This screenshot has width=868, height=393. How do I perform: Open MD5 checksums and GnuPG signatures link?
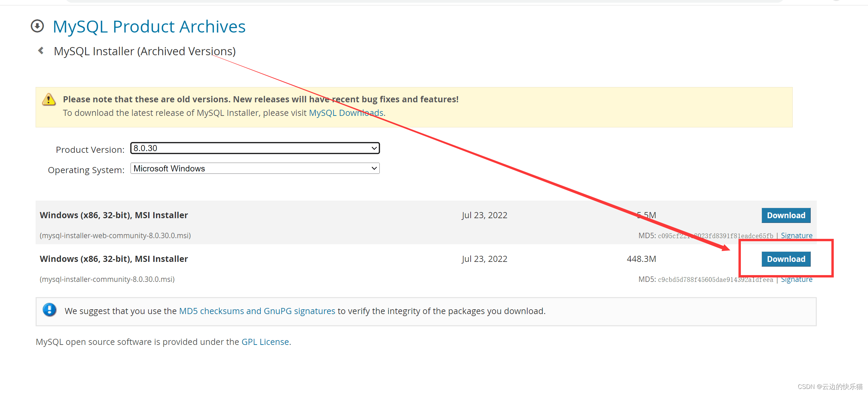[257, 311]
